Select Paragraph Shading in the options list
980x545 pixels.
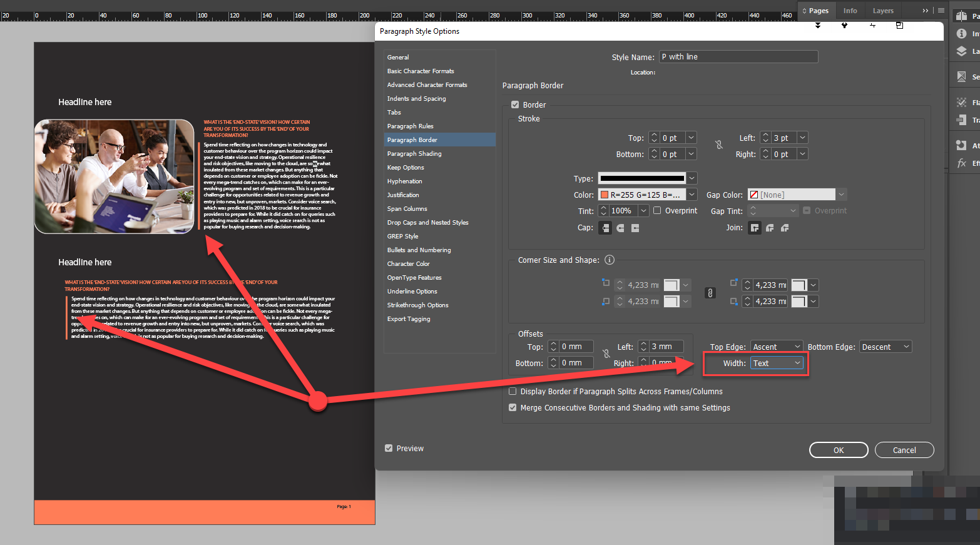point(414,153)
